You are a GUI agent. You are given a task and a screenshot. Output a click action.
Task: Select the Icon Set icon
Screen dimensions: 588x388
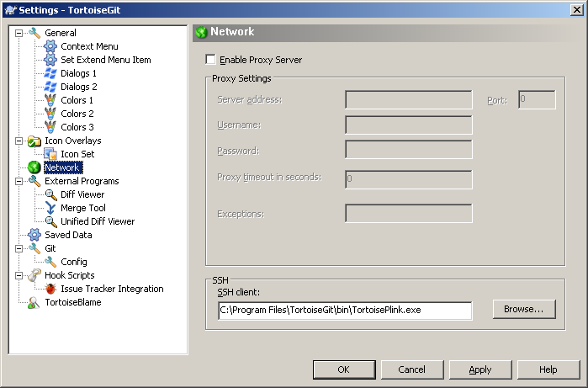click(x=50, y=154)
